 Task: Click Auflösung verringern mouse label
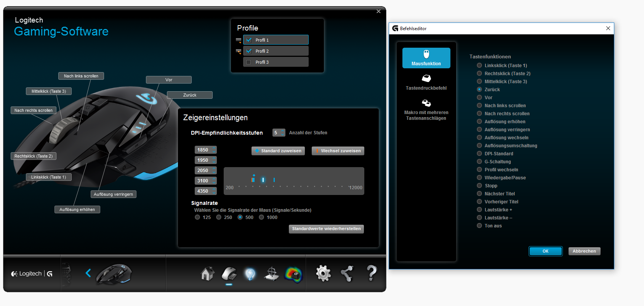coord(114,194)
